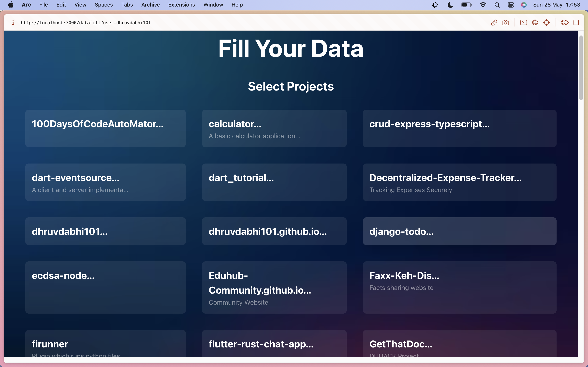Toggle Focus mode using the moon icon
Screen dimensions: 588x367
450,5
